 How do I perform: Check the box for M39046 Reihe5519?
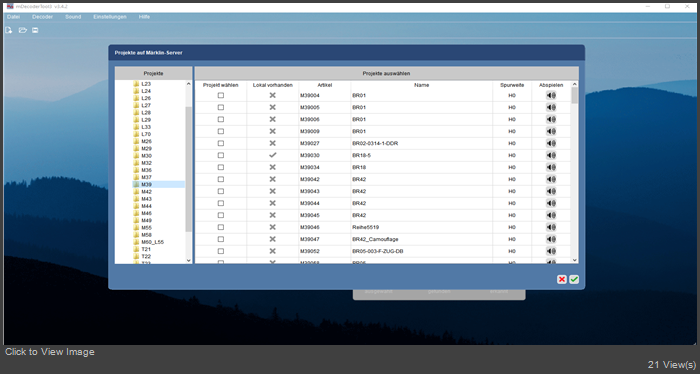[221, 228]
